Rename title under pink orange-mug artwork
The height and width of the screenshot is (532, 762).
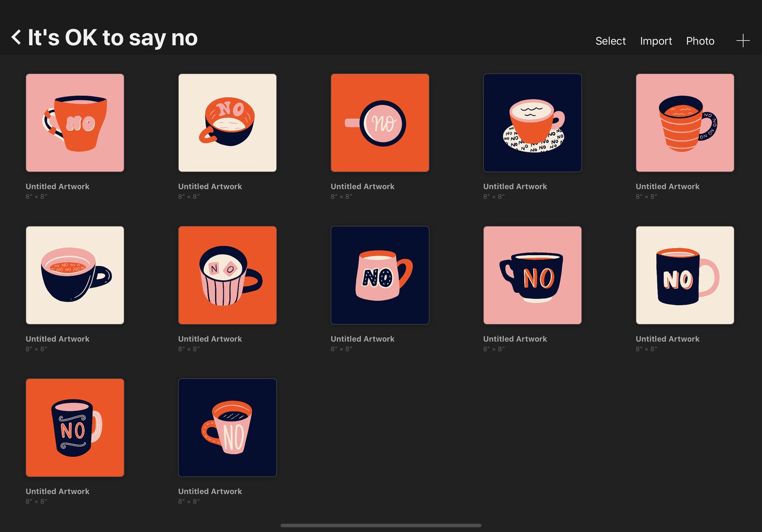click(x=58, y=187)
